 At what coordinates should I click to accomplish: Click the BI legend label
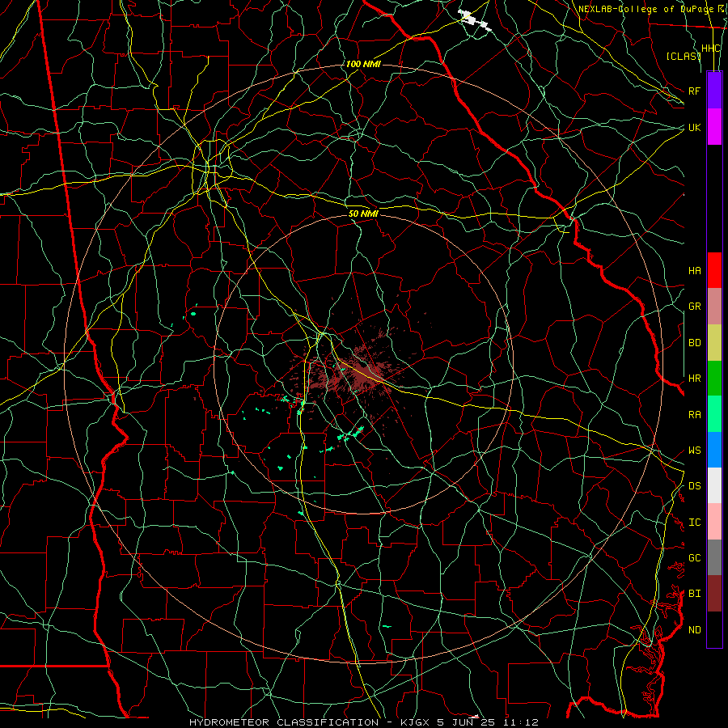click(694, 594)
